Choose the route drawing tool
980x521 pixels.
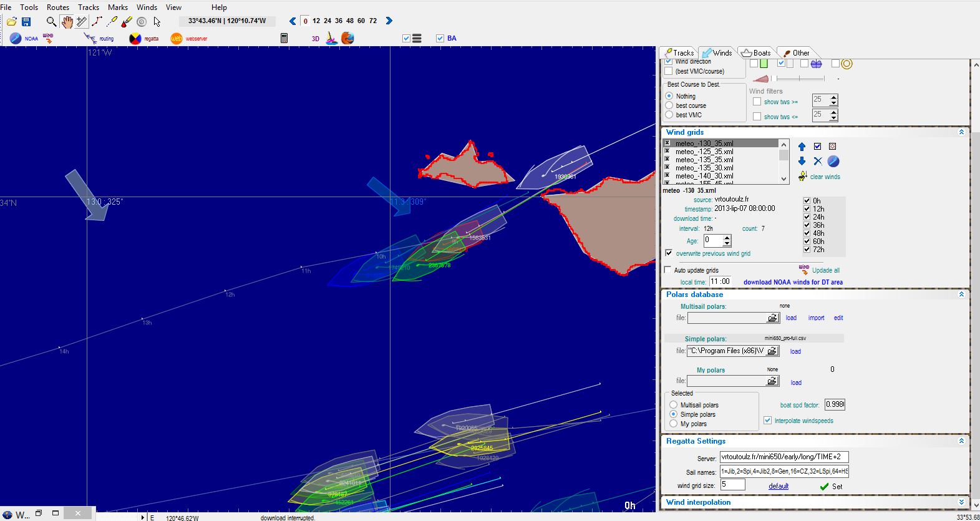(97, 22)
